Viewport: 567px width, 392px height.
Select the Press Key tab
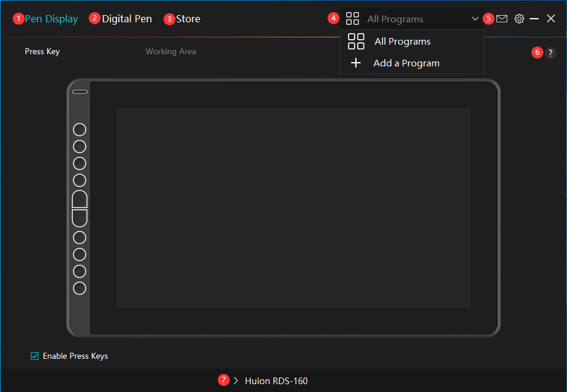tap(42, 51)
